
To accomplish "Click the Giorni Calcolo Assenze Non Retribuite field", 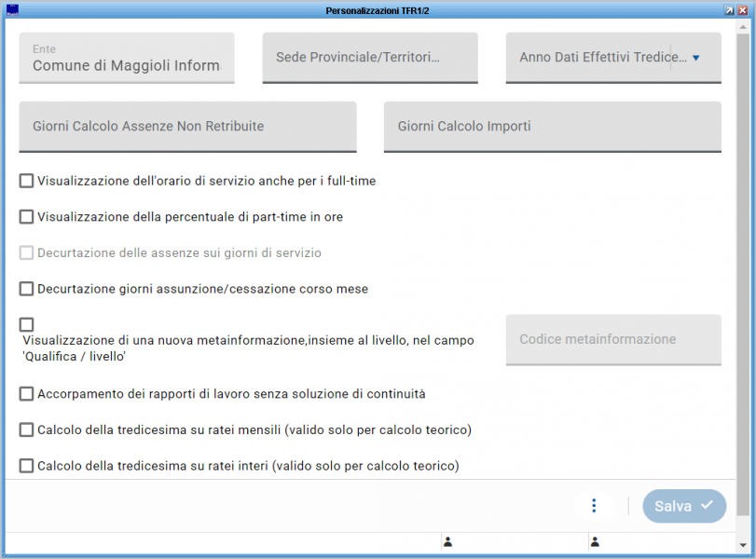I will tap(187, 127).
